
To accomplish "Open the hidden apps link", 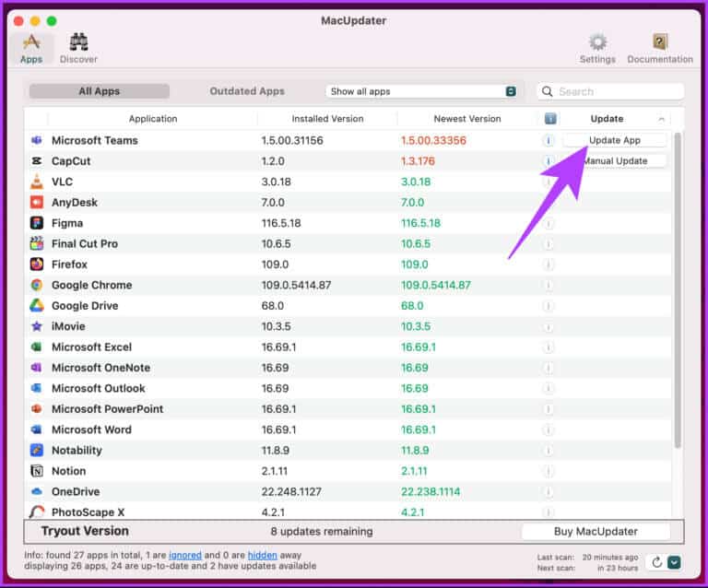I will 263,555.
